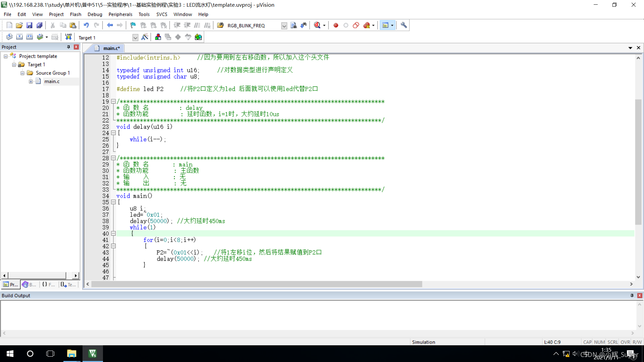Open Configuration via the wrench icon
The height and width of the screenshot is (362, 644).
(x=404, y=25)
